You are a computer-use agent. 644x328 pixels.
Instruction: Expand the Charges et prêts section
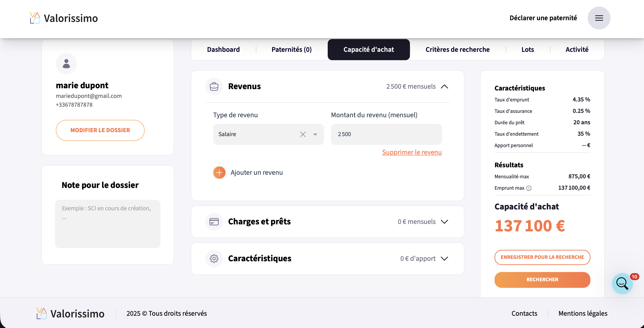point(444,222)
